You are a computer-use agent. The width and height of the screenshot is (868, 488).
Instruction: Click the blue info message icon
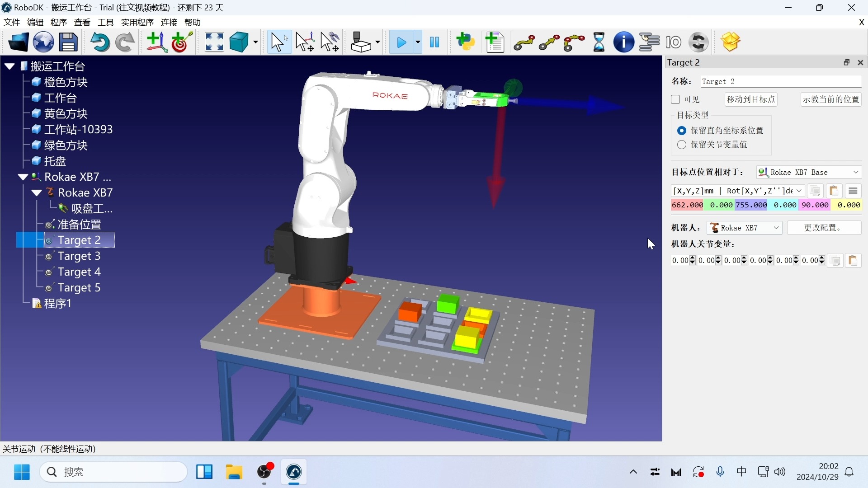tap(623, 42)
